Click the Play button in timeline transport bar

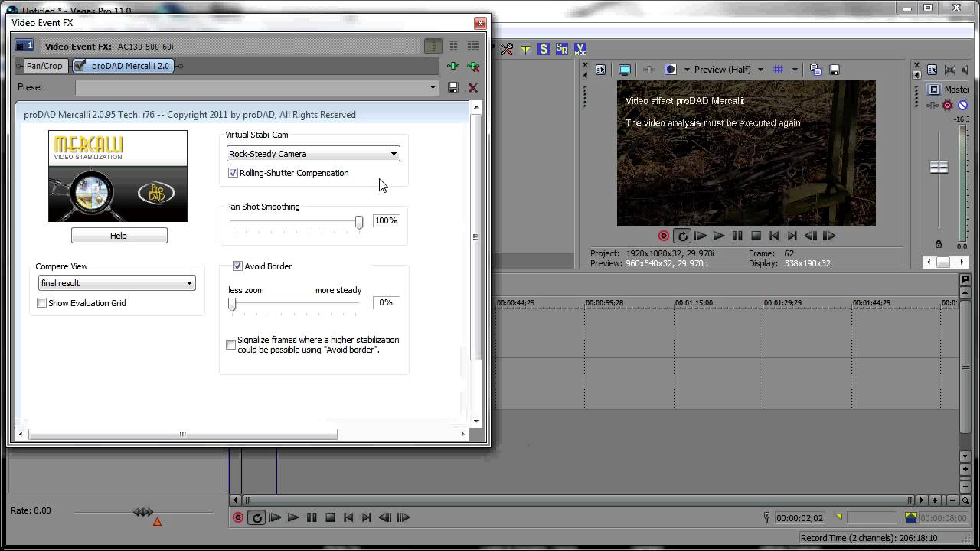click(x=293, y=517)
